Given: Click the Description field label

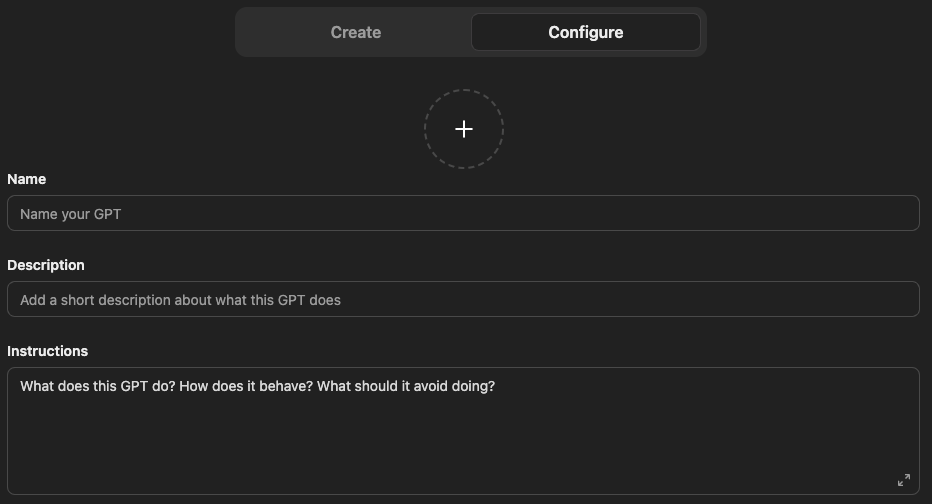Looking at the screenshot, I should 46,265.
